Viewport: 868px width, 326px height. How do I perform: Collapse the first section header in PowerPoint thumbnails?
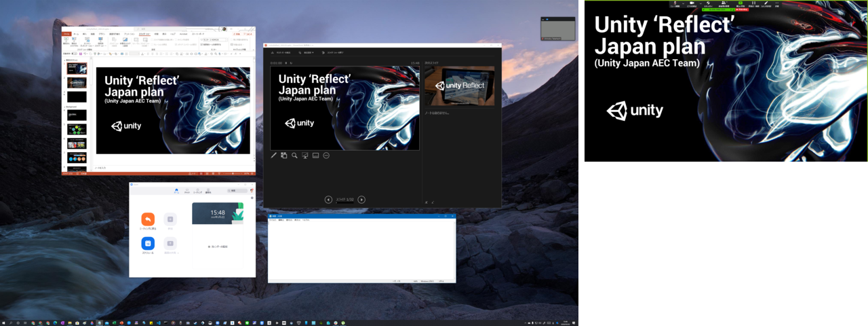point(64,60)
